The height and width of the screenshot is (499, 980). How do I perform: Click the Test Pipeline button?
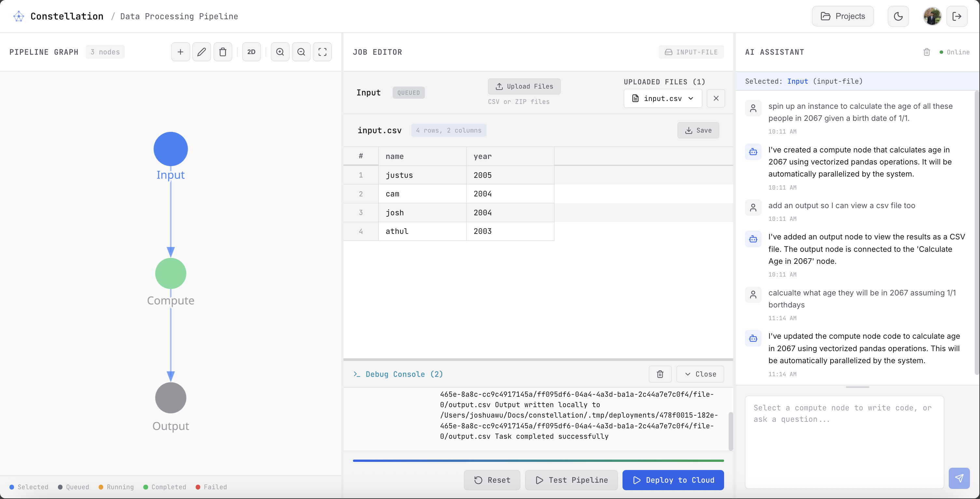coord(571,480)
